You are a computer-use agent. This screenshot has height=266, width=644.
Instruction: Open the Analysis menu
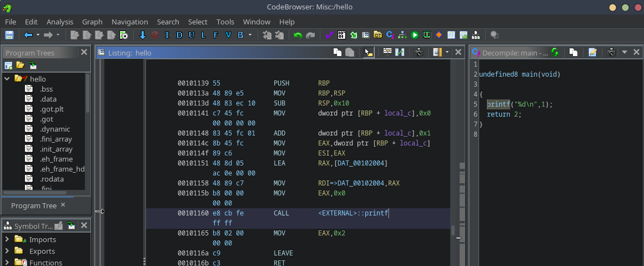pyautogui.click(x=60, y=22)
